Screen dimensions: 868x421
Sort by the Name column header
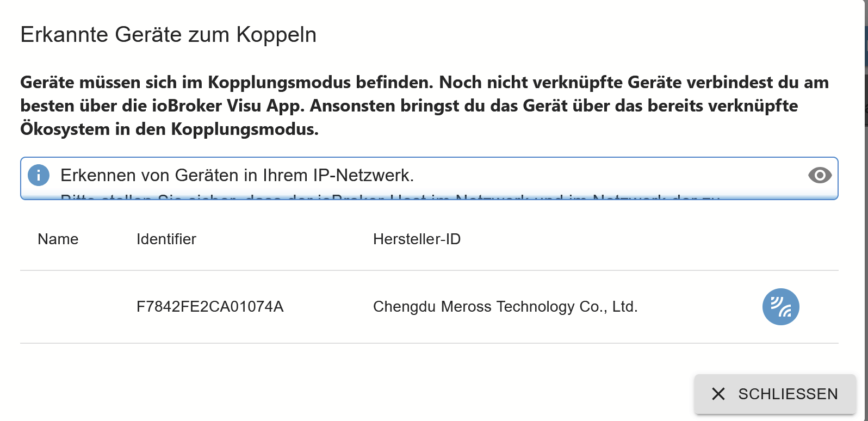tap(58, 239)
